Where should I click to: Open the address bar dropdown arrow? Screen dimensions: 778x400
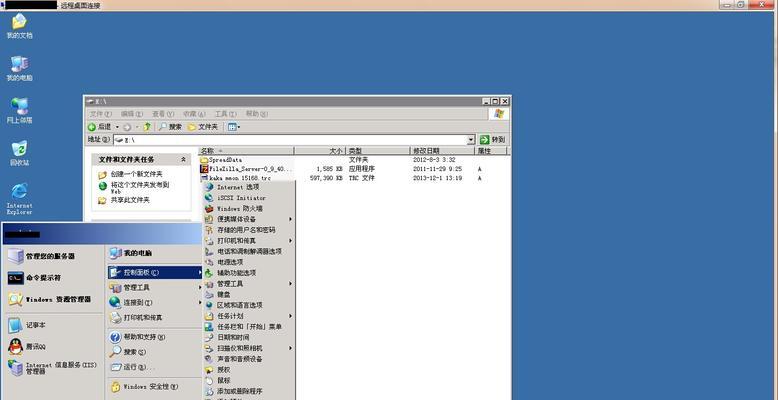(x=471, y=140)
